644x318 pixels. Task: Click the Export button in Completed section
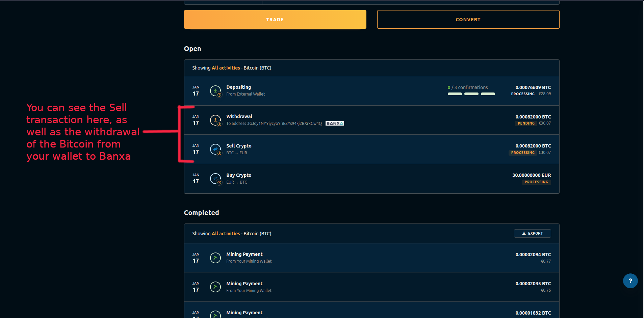click(x=532, y=233)
